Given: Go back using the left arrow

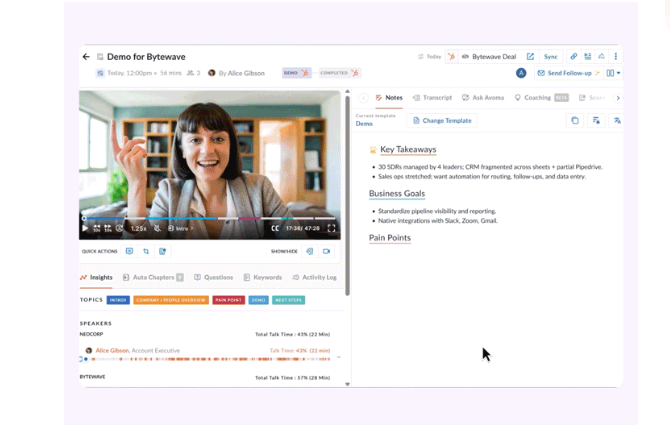Looking at the screenshot, I should click(x=86, y=56).
